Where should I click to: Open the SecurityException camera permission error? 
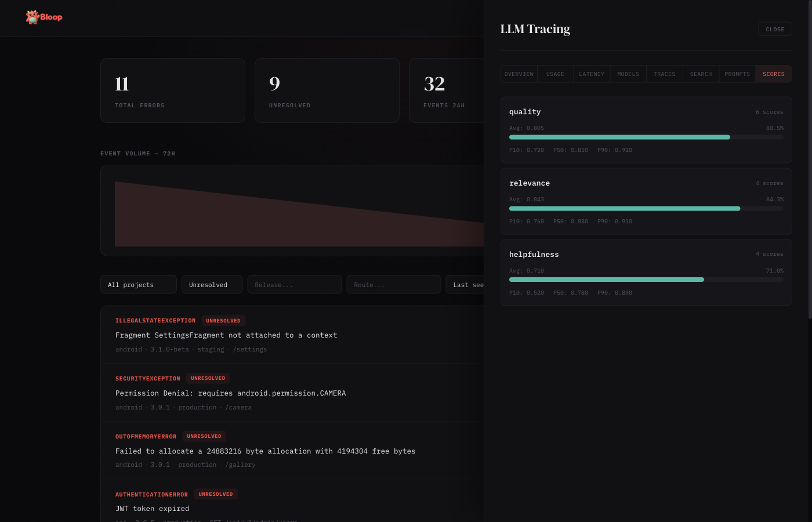[230, 393]
